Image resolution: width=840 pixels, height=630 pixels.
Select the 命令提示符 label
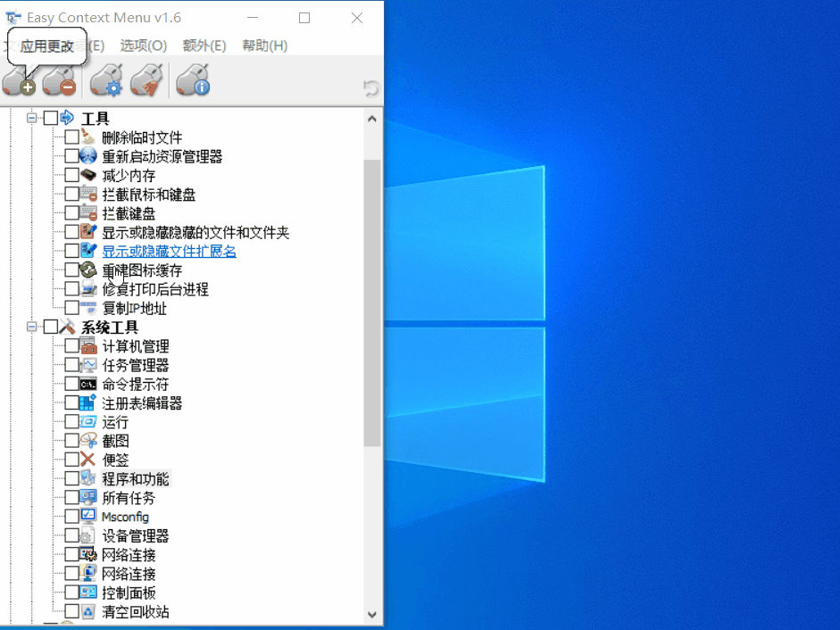136,384
